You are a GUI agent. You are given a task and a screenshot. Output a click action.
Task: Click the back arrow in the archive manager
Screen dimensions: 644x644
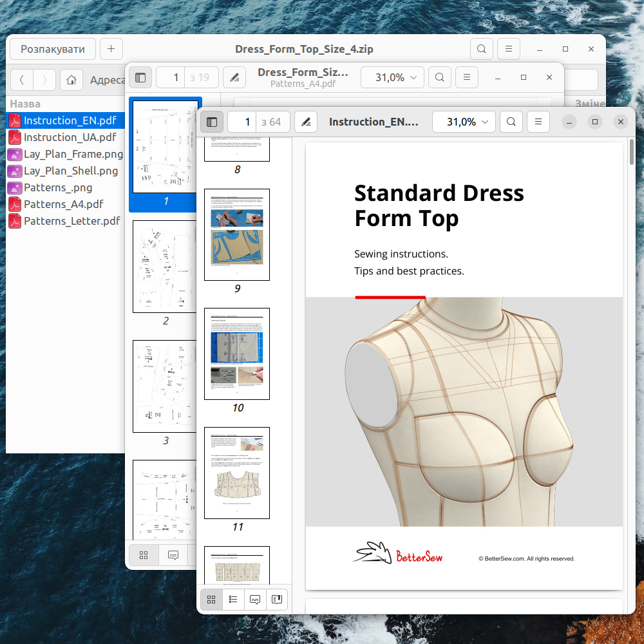pyautogui.click(x=22, y=80)
